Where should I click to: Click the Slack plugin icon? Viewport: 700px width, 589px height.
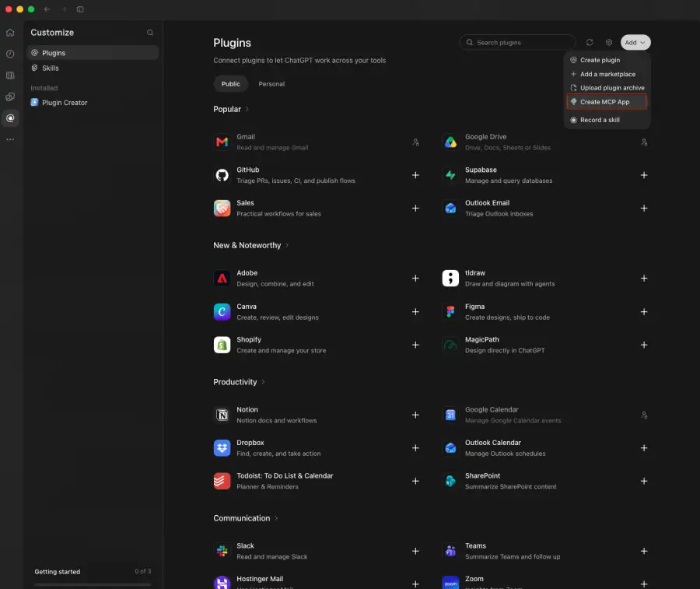(x=222, y=551)
